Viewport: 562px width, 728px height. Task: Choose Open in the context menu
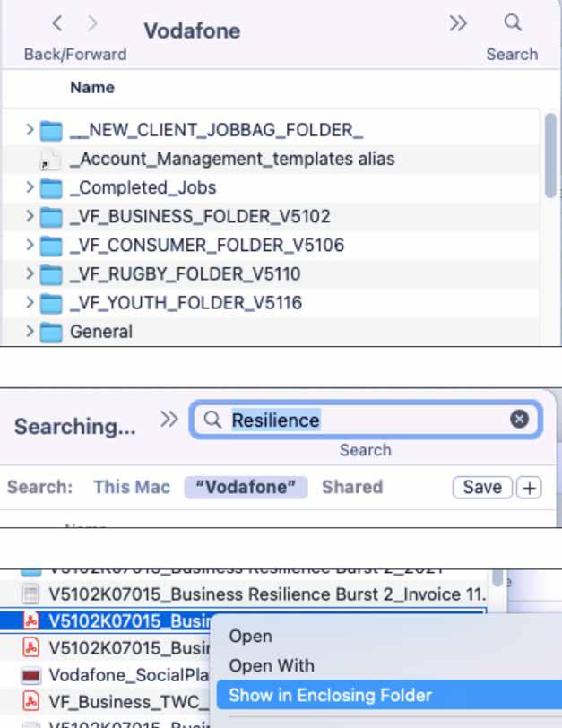pos(251,636)
